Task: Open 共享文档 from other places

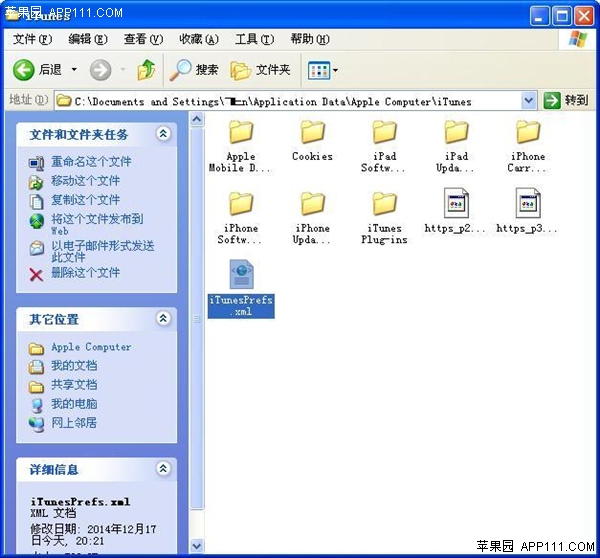Action: click(x=74, y=385)
